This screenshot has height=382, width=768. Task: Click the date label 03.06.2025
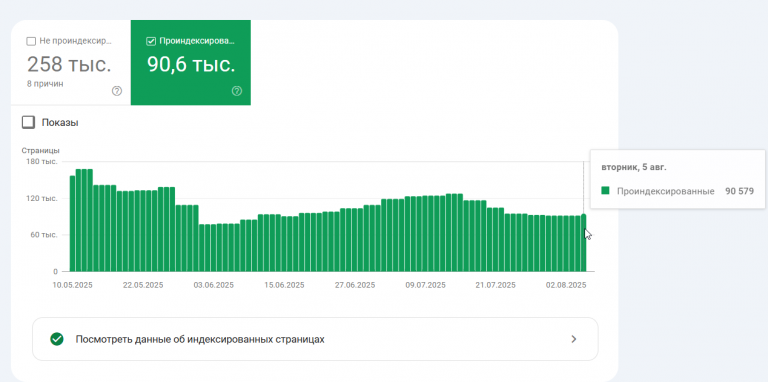tap(214, 285)
